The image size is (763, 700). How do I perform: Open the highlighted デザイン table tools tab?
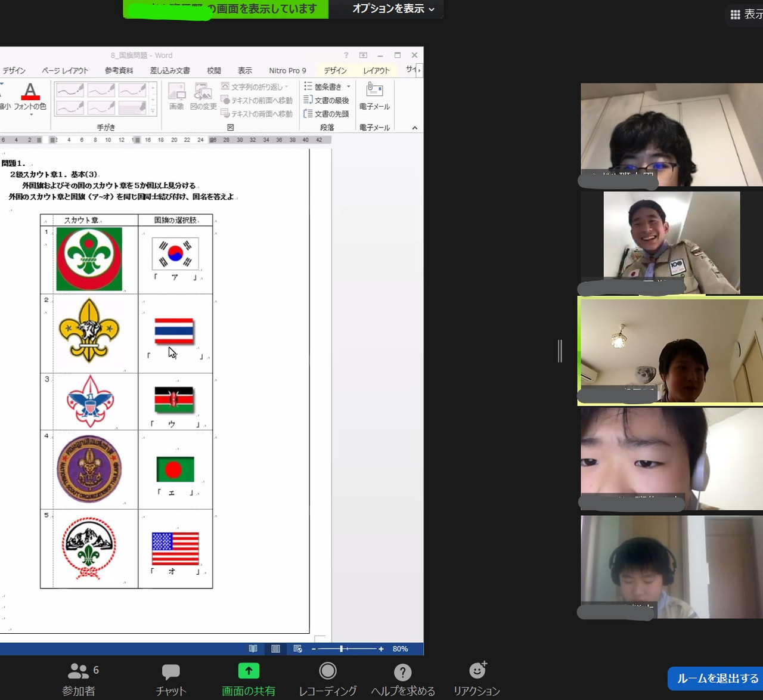point(335,70)
